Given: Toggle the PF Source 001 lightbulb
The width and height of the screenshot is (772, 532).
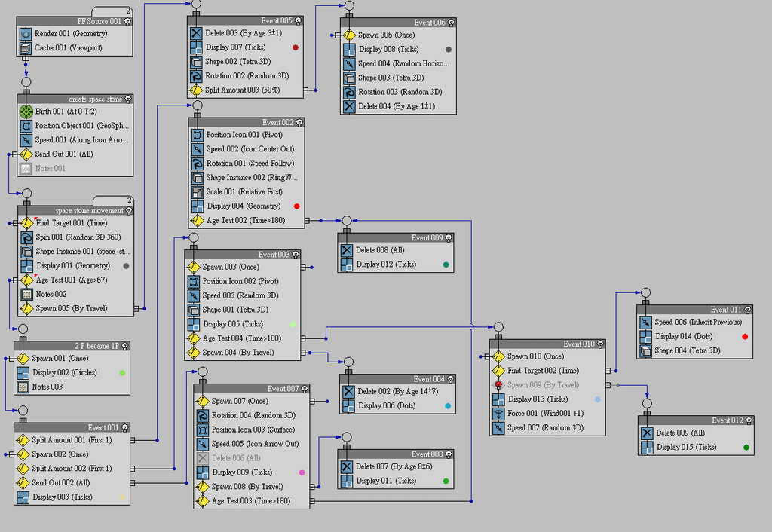Looking at the screenshot, I should [x=127, y=22].
